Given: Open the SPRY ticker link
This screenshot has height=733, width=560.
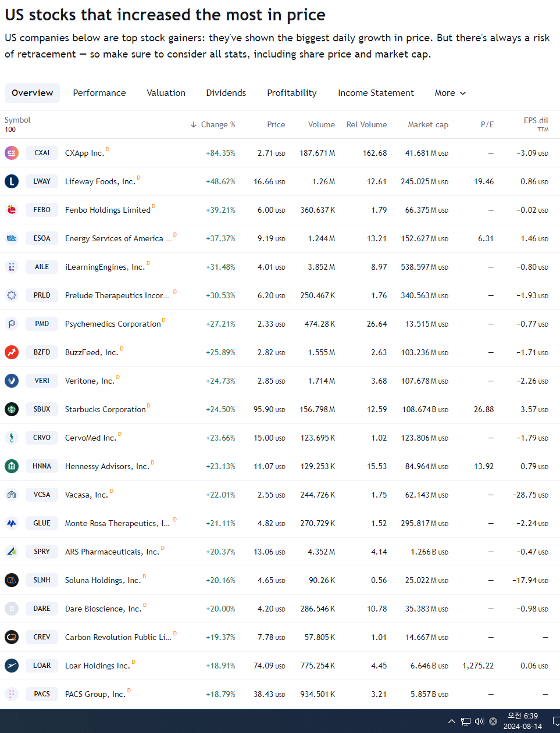Looking at the screenshot, I should click(42, 552).
